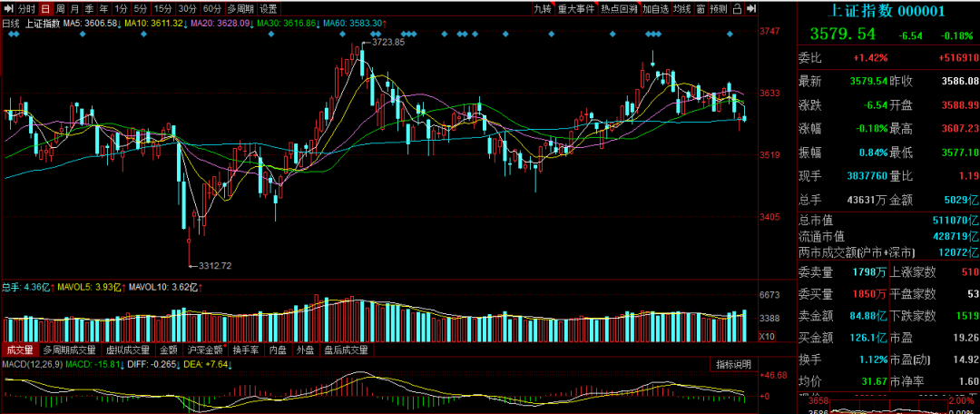980x414 pixels.
Task: Click the lock icon in the top toolbar
Action: pyautogui.click(x=738, y=9)
